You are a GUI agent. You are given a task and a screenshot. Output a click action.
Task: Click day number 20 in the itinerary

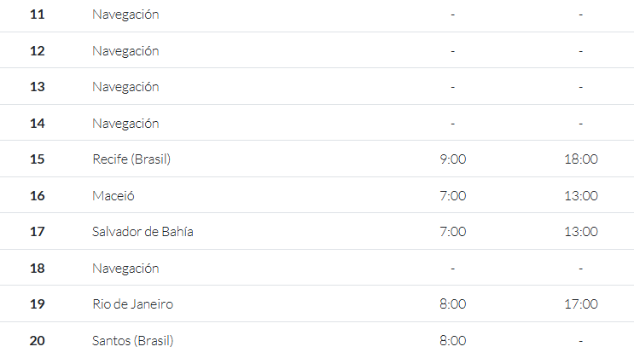38,341
